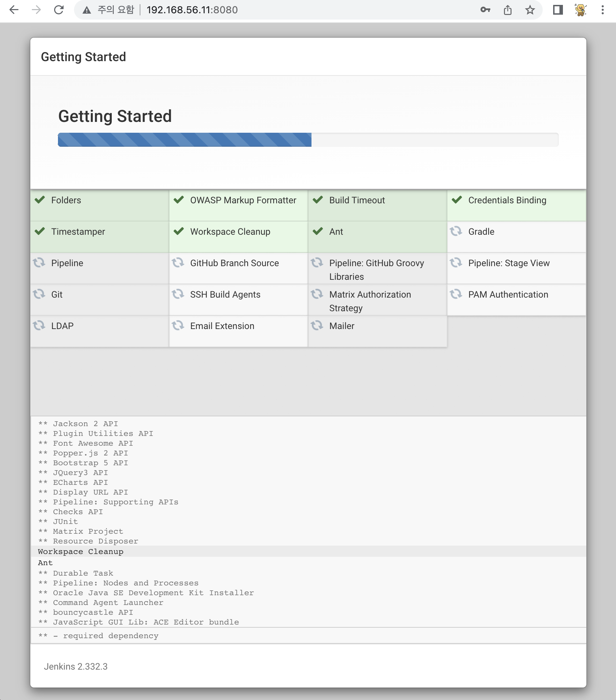Click the PAM Authentication label
The width and height of the screenshot is (616, 700).
[x=508, y=294]
